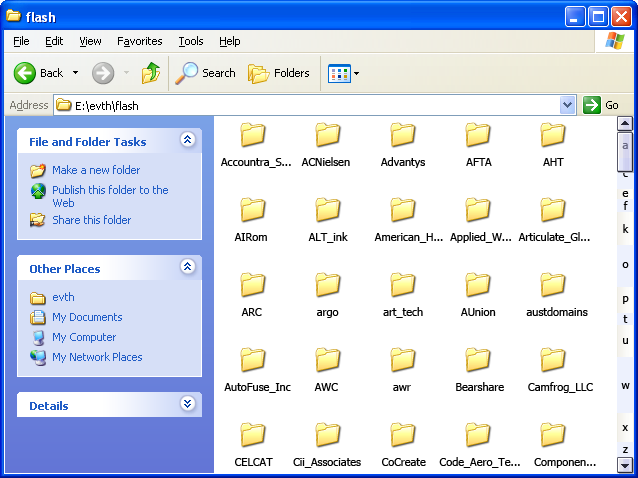Select the ACNielsen folder icon

[x=328, y=134]
